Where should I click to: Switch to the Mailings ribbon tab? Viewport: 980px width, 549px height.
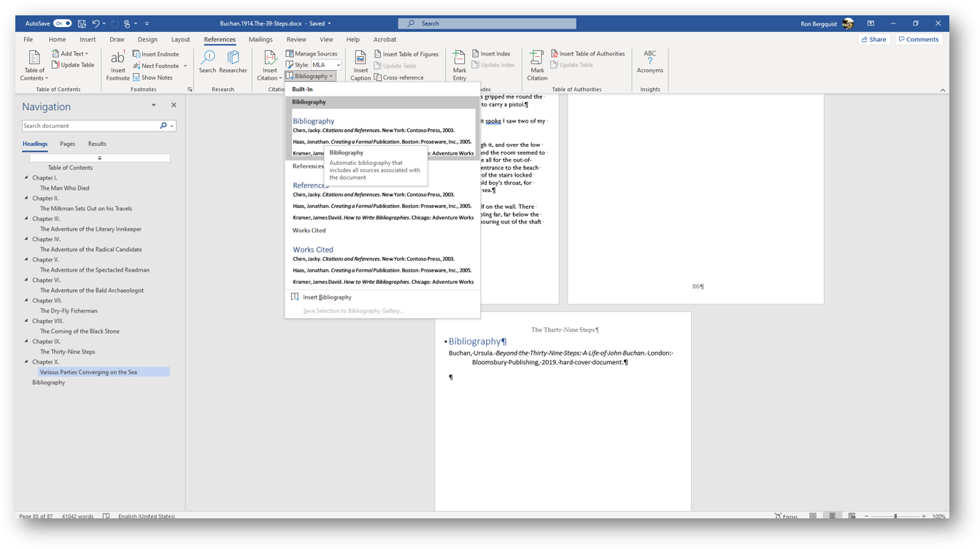click(x=261, y=39)
